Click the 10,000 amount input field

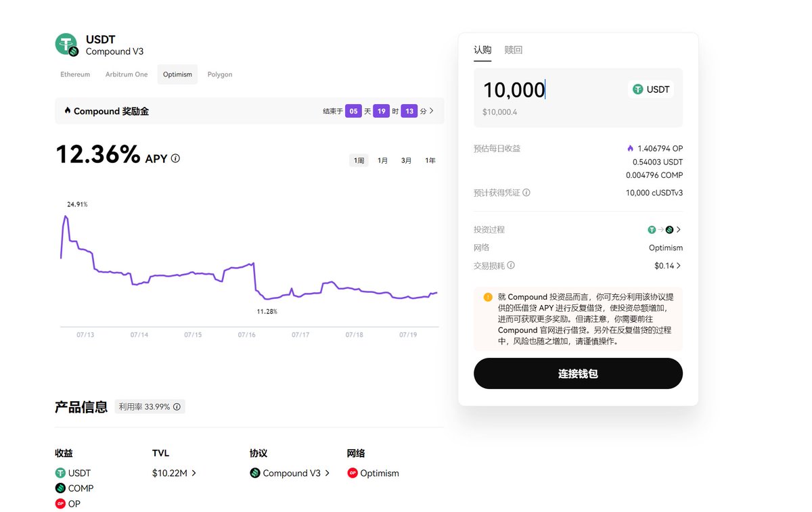[514, 90]
